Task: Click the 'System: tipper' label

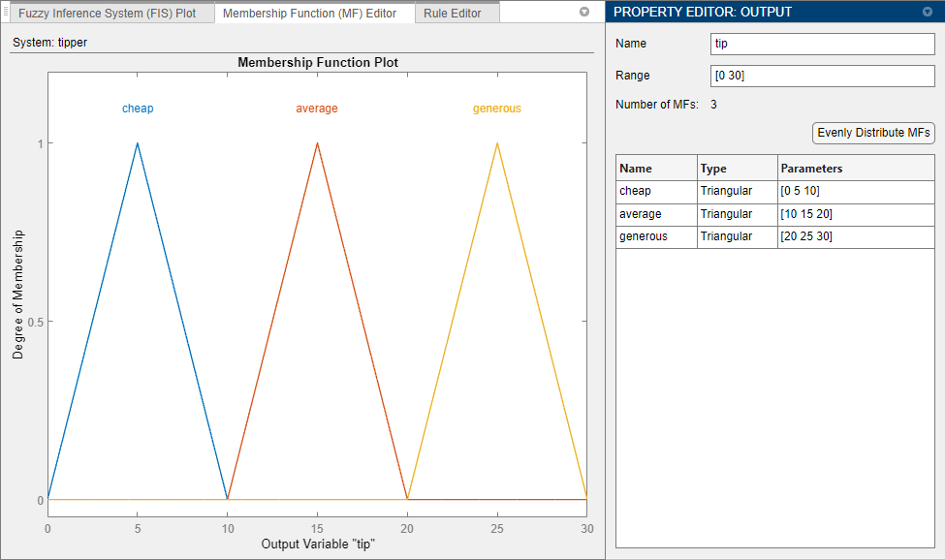Action: point(50,43)
